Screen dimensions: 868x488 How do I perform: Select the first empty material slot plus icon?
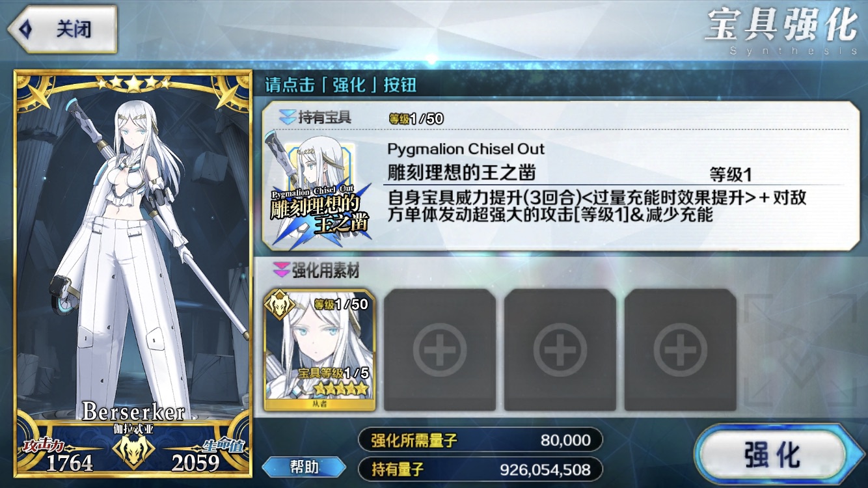[x=440, y=350]
